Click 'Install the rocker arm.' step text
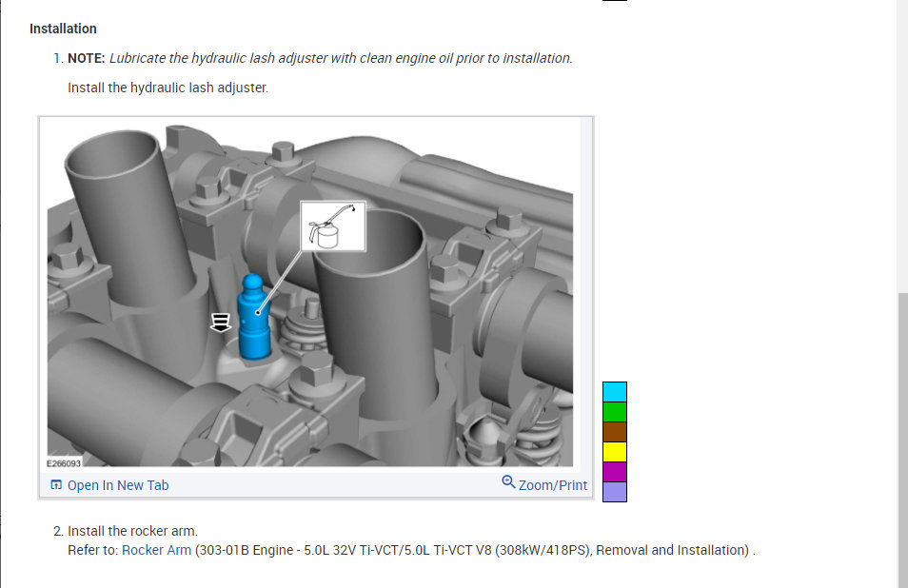The width and height of the screenshot is (908, 588). 132,531
